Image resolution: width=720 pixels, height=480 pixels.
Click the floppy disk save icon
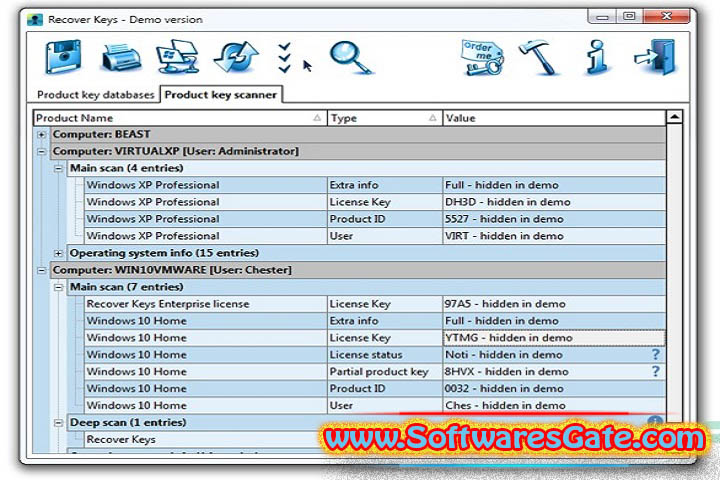point(63,57)
